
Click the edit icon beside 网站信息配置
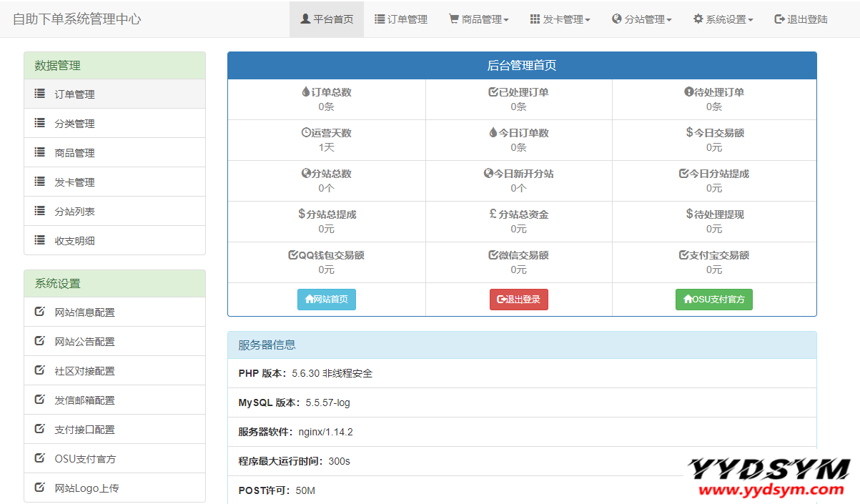[40, 312]
